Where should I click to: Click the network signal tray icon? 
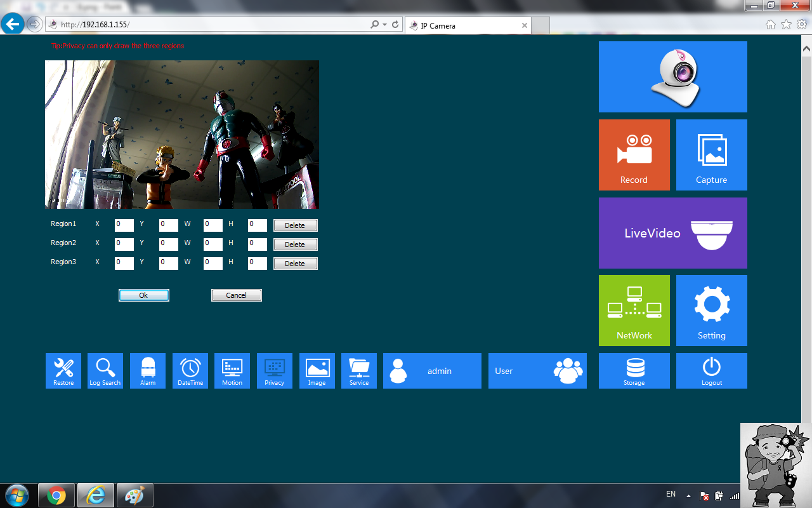[735, 496]
